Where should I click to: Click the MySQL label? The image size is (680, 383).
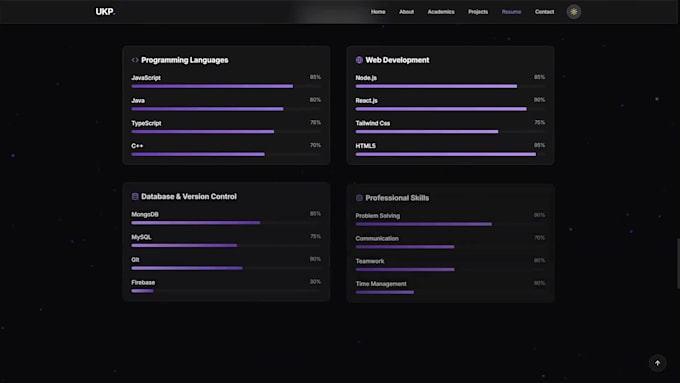[141, 237]
